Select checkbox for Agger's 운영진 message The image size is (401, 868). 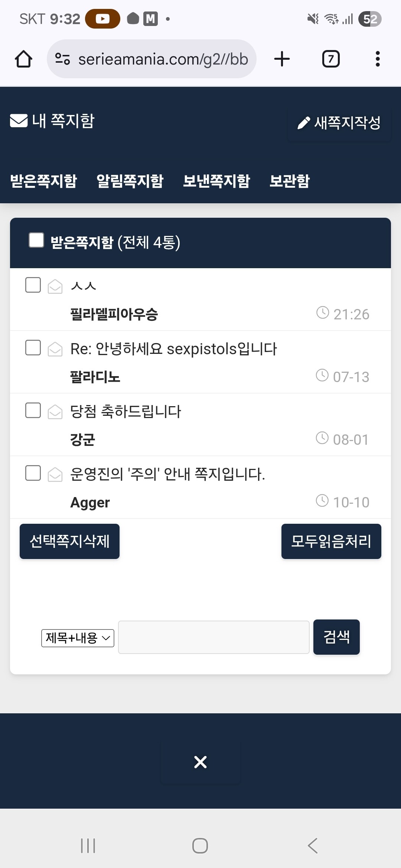point(33,473)
